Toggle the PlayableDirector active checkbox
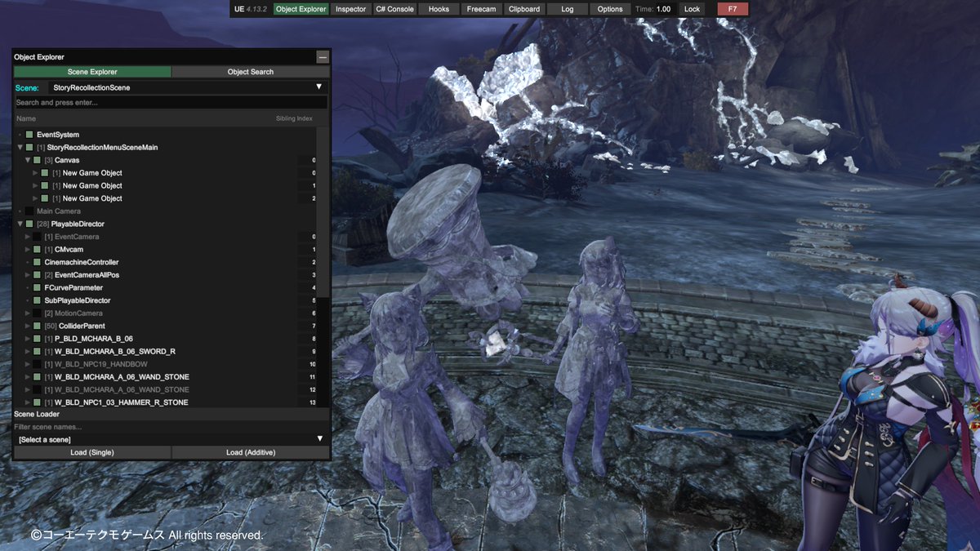This screenshot has height=551, width=980. pos(29,224)
